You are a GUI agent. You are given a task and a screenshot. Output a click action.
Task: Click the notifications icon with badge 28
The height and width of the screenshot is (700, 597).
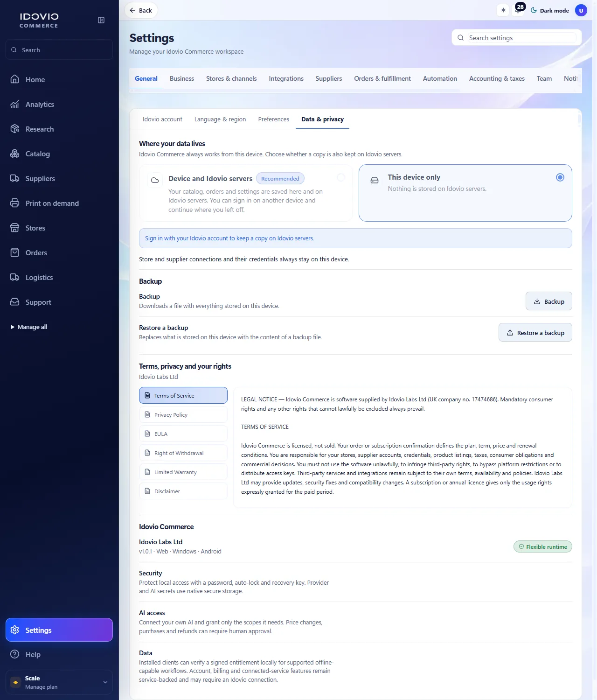click(x=518, y=10)
